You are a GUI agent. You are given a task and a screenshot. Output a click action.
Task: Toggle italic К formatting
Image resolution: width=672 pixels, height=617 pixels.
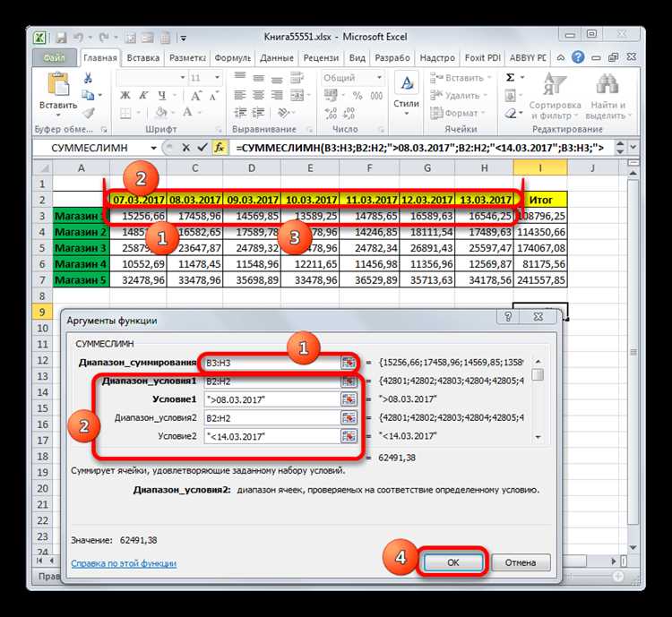click(x=143, y=95)
